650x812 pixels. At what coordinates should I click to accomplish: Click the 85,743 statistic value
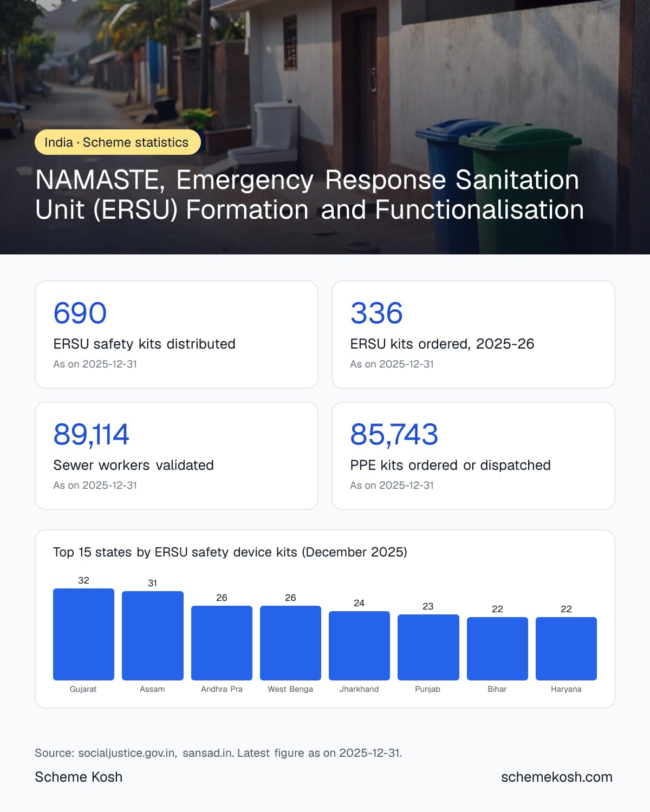point(394,434)
